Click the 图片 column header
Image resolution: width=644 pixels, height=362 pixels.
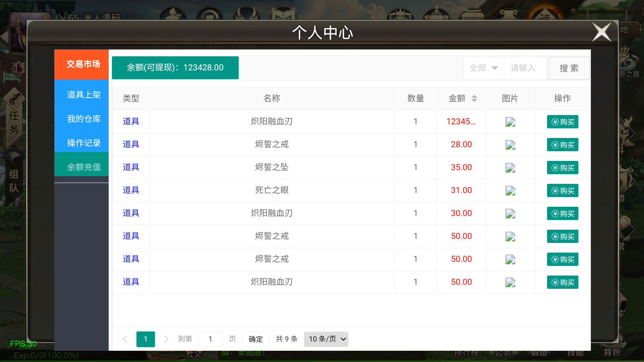(x=510, y=99)
